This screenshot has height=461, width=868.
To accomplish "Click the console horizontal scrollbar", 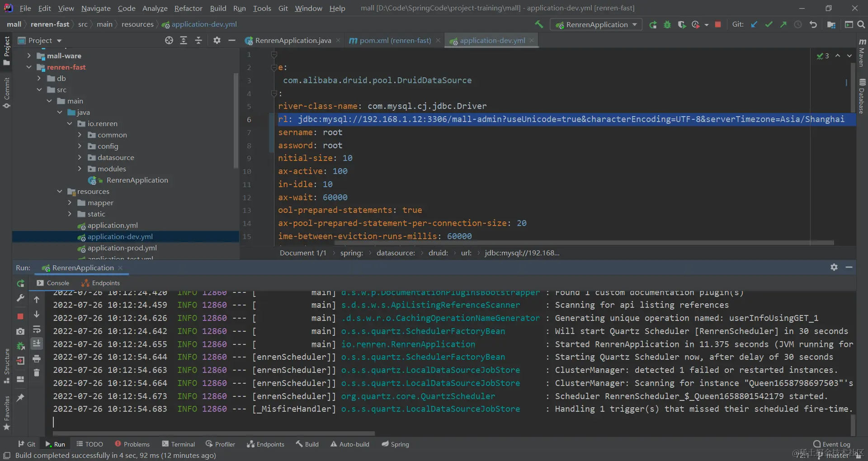I will pos(213,433).
